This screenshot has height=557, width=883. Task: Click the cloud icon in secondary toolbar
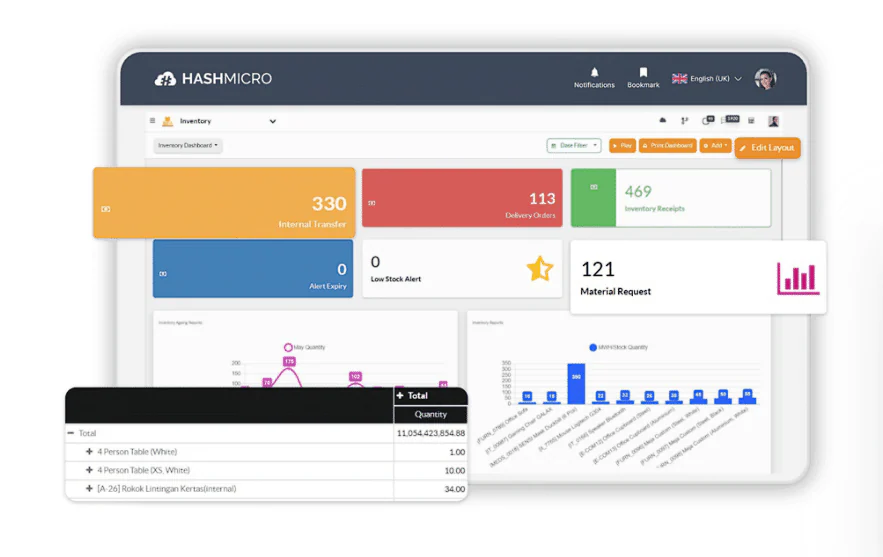click(x=663, y=121)
